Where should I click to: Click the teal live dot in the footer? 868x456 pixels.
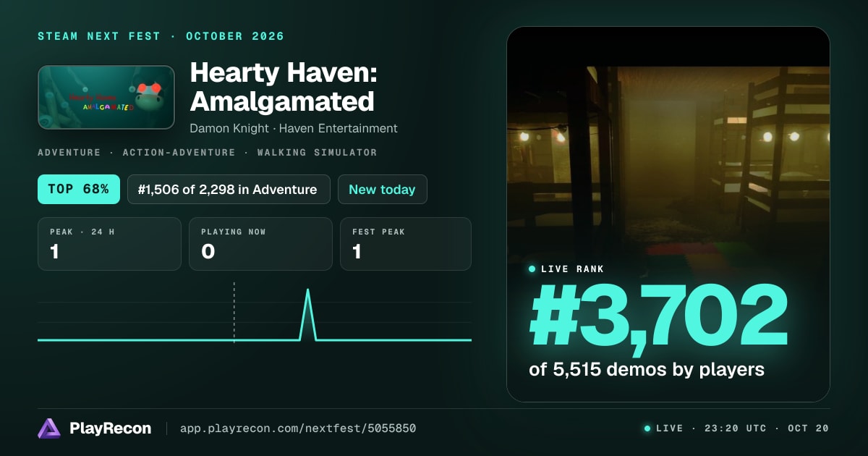click(x=647, y=428)
